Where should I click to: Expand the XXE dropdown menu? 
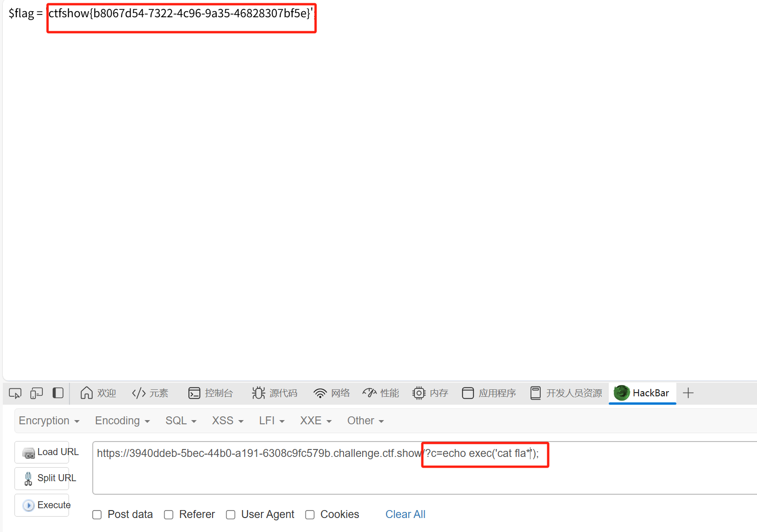tap(316, 421)
